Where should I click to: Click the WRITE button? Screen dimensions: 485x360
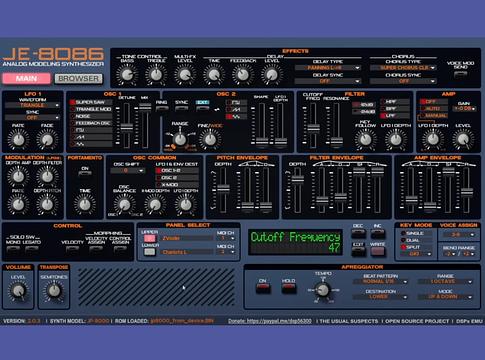click(378, 252)
